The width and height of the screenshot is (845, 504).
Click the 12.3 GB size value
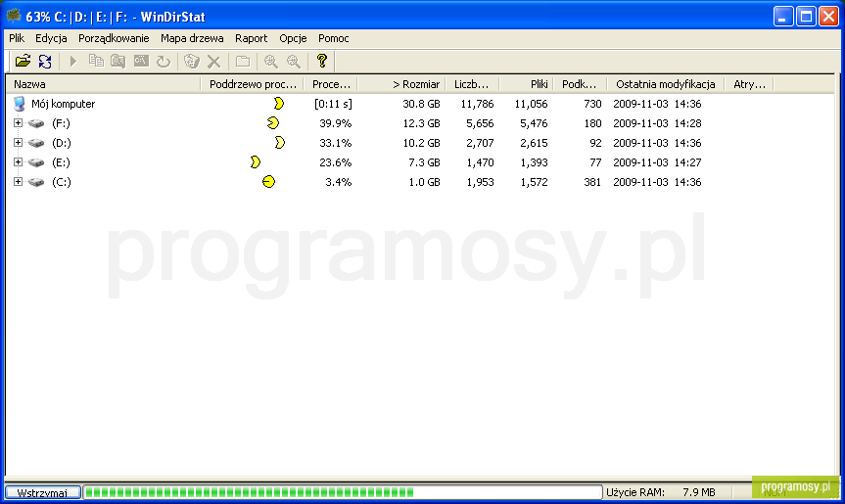point(421,123)
